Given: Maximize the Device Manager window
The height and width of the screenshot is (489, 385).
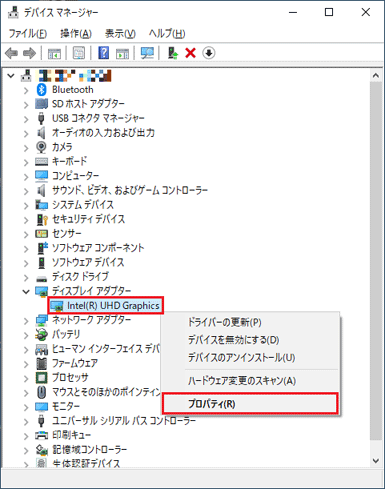Looking at the screenshot, I should click(x=329, y=12).
